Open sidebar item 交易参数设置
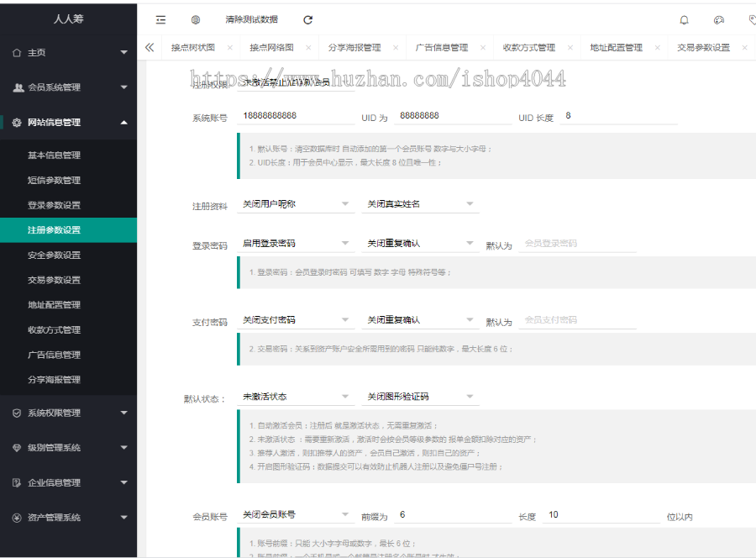Viewport: 756px width, 558px height. pyautogui.click(x=69, y=280)
